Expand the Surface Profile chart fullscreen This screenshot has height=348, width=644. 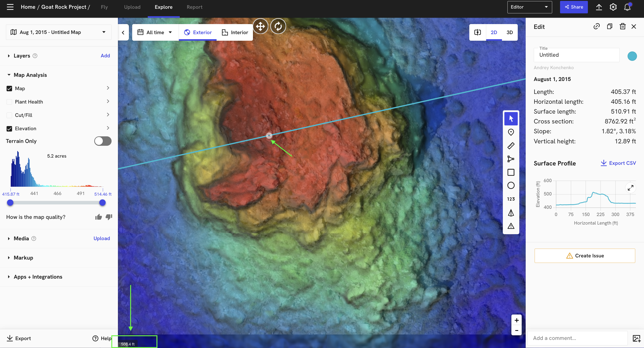[x=631, y=188]
